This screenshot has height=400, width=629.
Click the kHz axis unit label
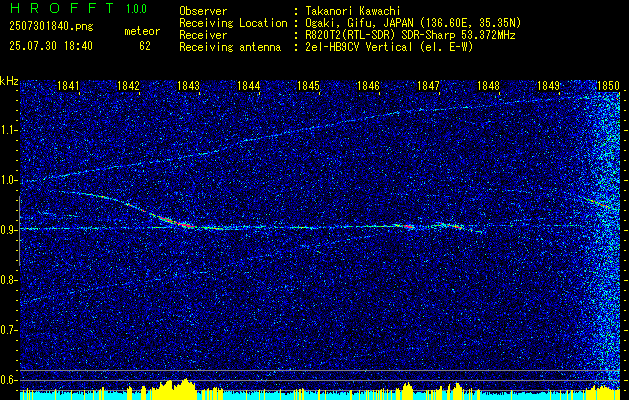pyautogui.click(x=9, y=81)
